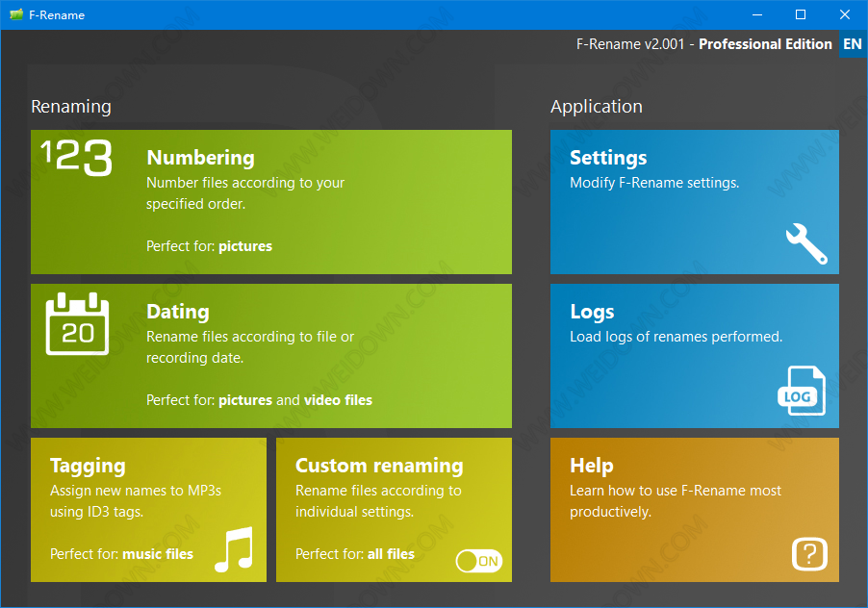Click the music note icon on Tagging
868x608 pixels.
tap(234, 549)
